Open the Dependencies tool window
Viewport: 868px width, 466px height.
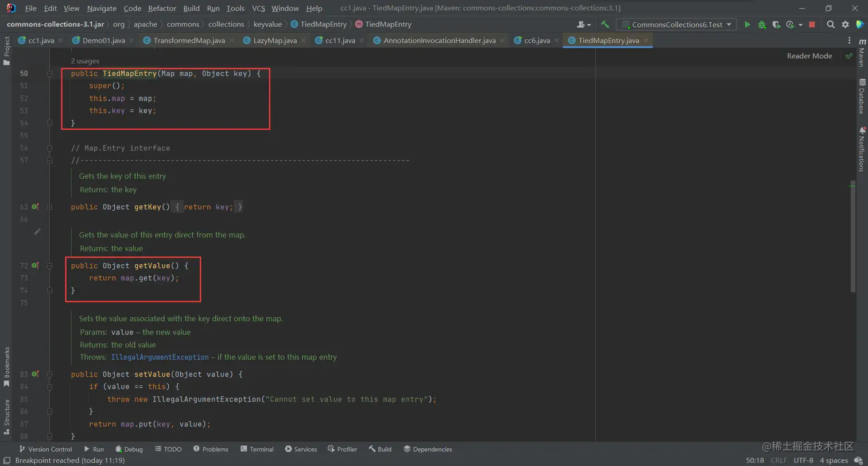(427, 449)
